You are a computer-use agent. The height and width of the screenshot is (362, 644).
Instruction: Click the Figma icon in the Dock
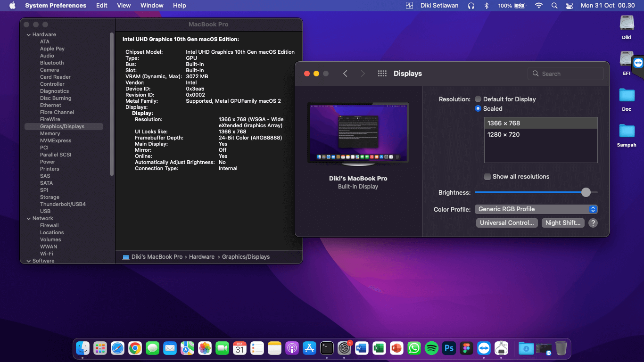[x=466, y=348]
